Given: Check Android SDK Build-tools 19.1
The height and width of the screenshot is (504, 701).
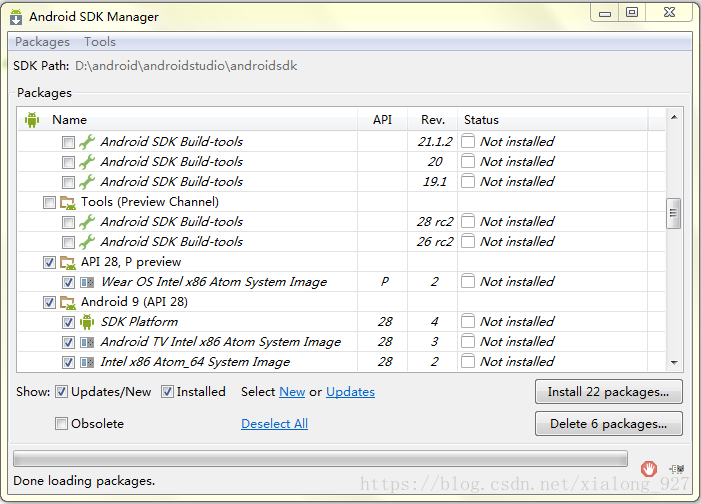Looking at the screenshot, I should pos(68,182).
